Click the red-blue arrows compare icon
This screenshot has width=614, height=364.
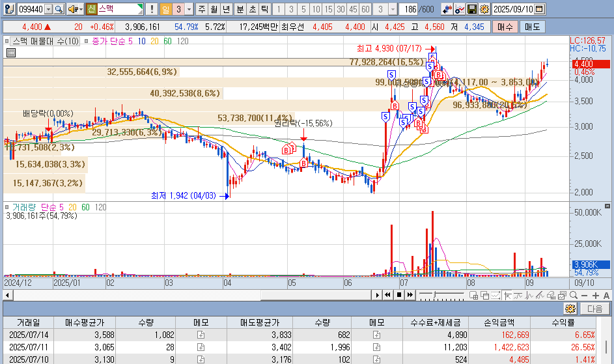point(447,9)
